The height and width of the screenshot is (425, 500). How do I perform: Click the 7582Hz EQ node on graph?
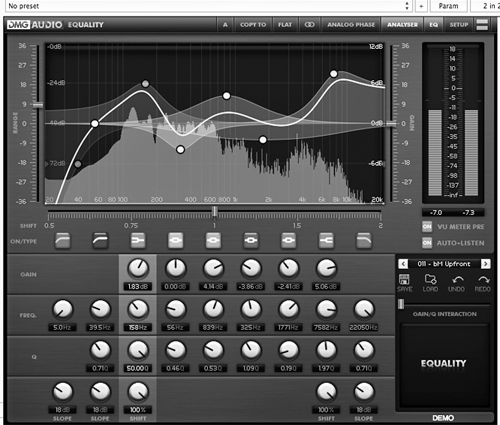click(x=334, y=74)
